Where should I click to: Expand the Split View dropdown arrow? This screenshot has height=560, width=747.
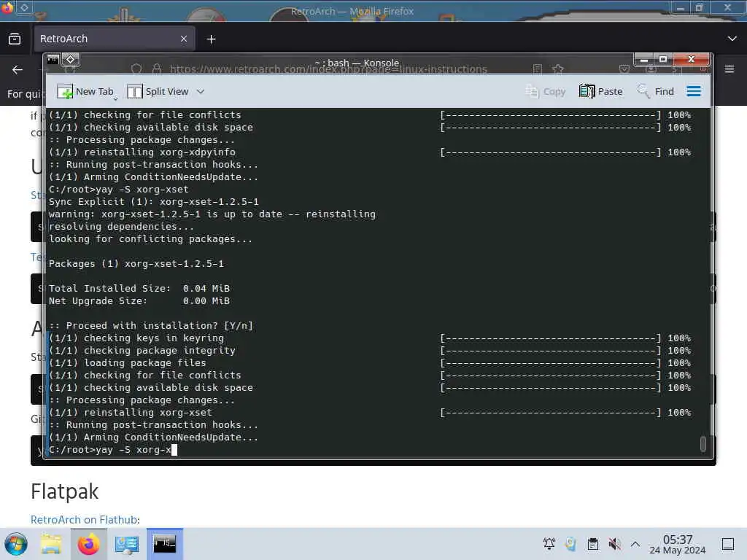click(x=201, y=91)
